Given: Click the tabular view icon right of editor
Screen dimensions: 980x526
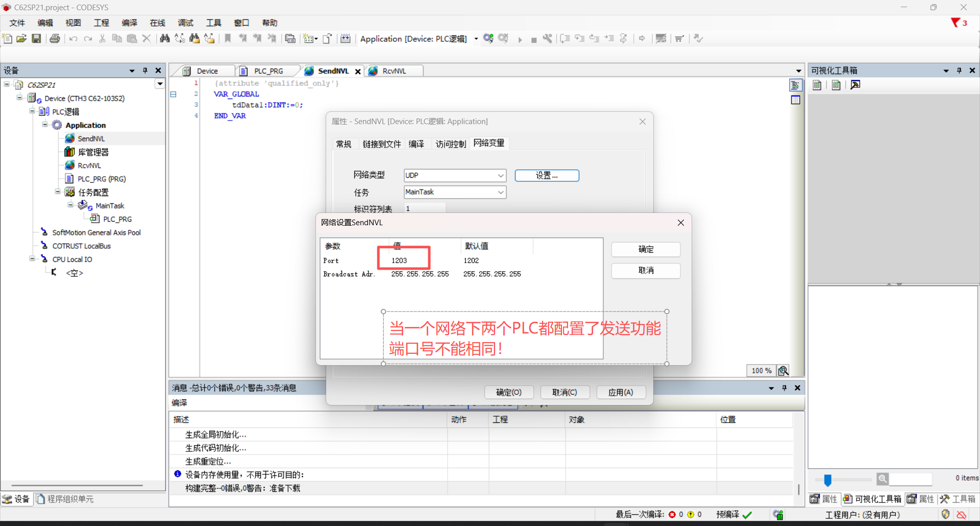Looking at the screenshot, I should pyautogui.click(x=796, y=100).
